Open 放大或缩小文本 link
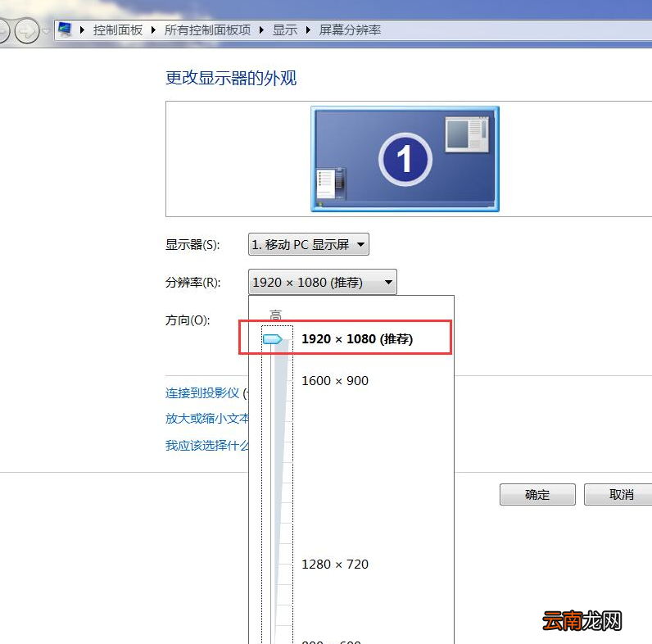 coord(206,418)
